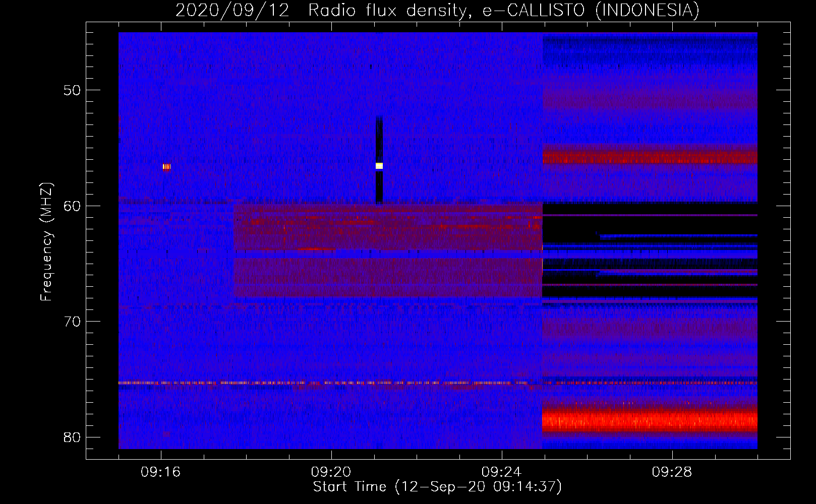Image resolution: width=816 pixels, height=504 pixels.
Task: Click the 09:24 time tick label
Action: (x=502, y=472)
